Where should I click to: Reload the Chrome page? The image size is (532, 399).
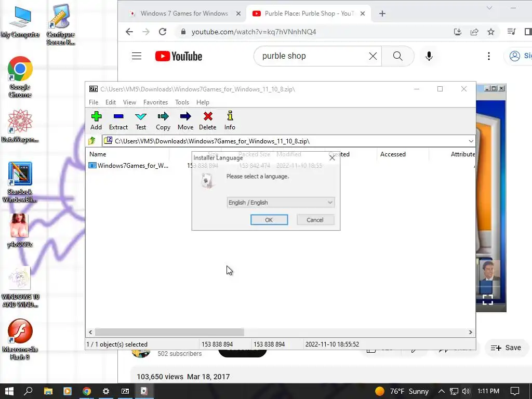[163, 32]
